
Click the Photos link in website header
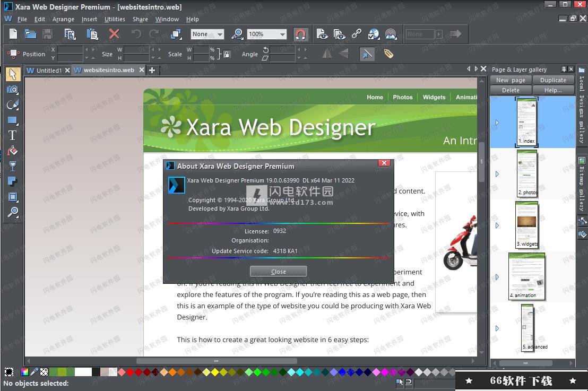click(403, 97)
